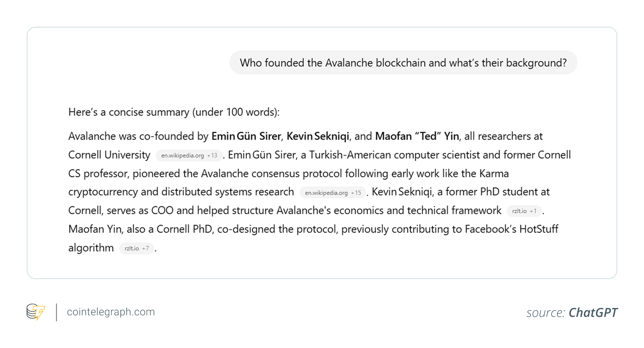Open the cointelegraph.com link
Image resolution: width=644 pixels, height=348 pixels.
[x=111, y=312]
